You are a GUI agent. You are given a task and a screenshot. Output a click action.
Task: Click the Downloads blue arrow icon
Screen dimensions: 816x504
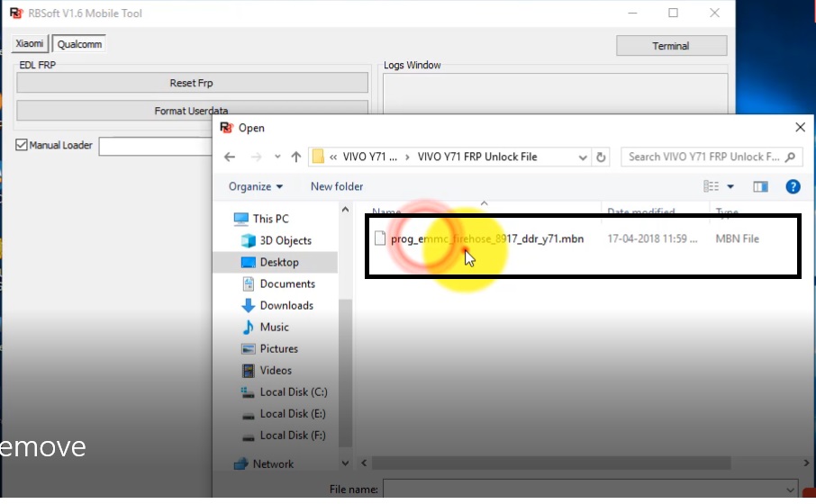[x=249, y=306]
